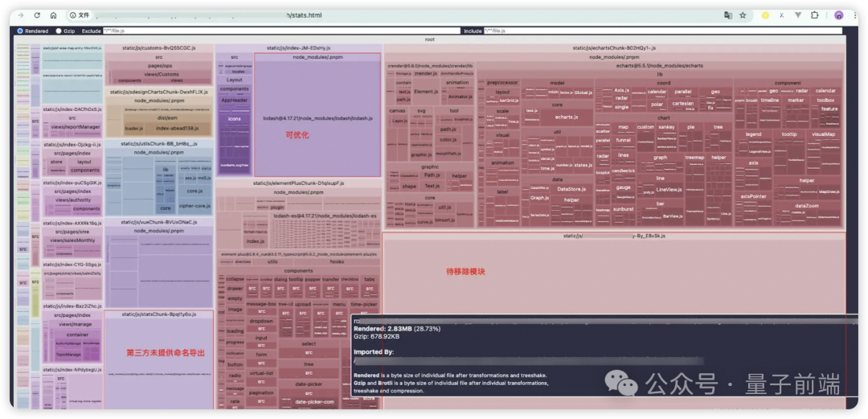Click the yellow circle extension icon
Viewport: 868px width, 419px height.
pos(766,15)
